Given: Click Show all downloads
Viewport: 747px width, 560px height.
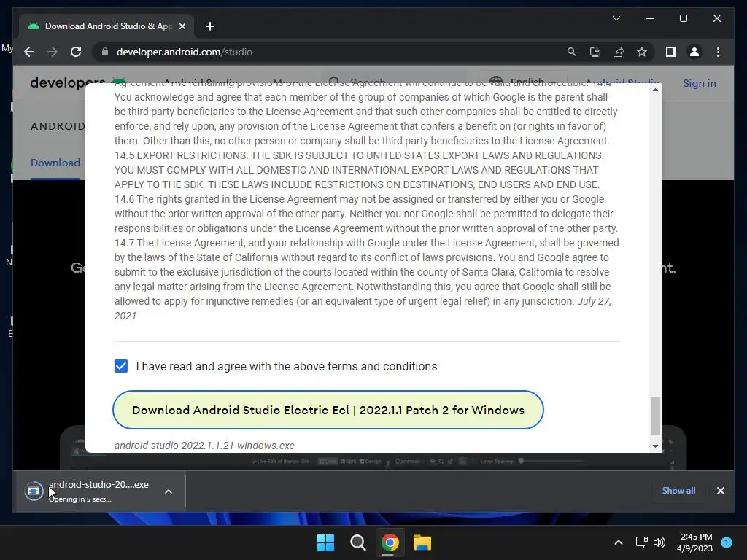Looking at the screenshot, I should coord(678,491).
